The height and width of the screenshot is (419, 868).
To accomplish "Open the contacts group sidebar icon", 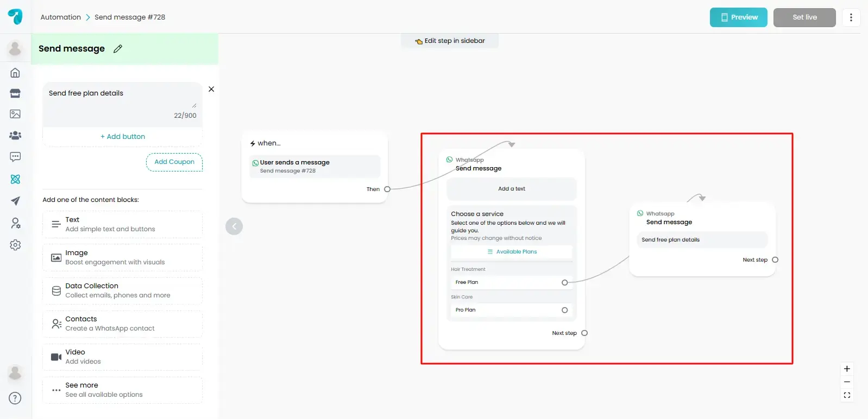I will pos(15,135).
